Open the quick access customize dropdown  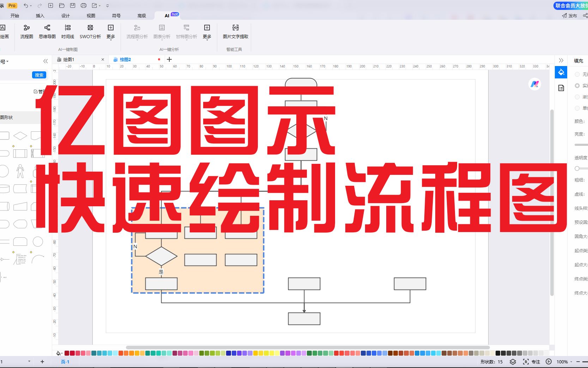107,6
